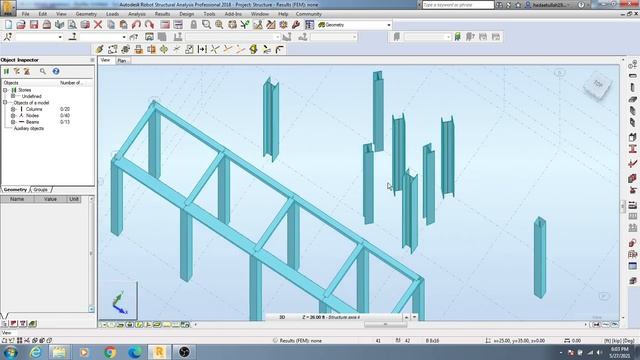
Task: Click the yellow brush edit tool icon
Action: click(99, 49)
